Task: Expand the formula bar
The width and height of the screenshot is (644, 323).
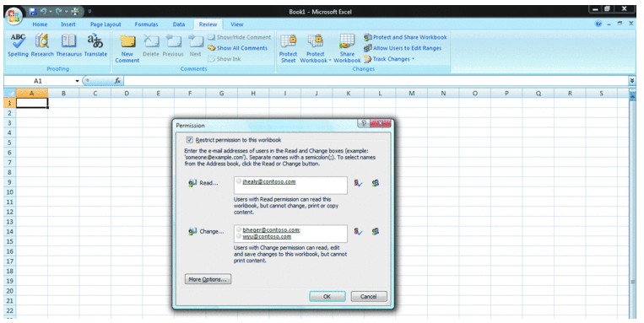Action: coord(632,81)
